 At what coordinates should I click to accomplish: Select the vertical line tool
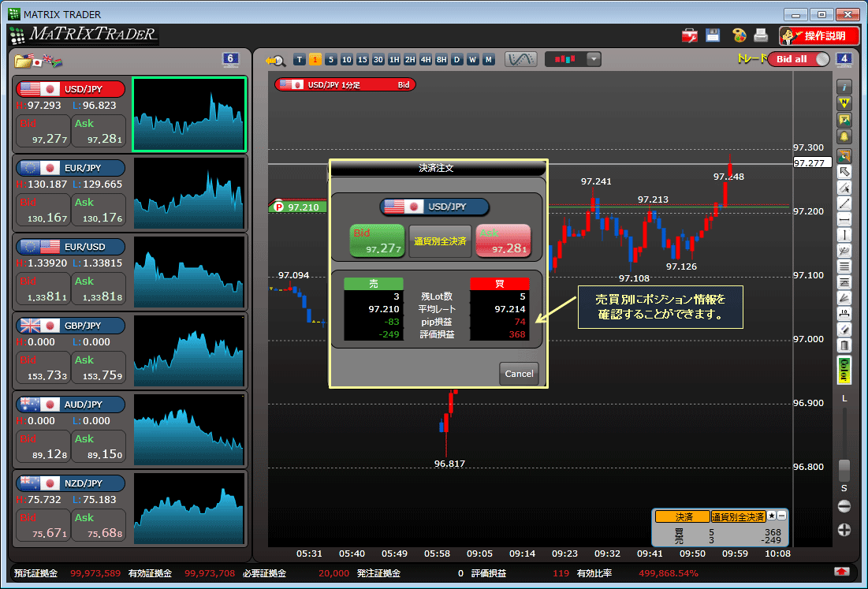(x=844, y=235)
